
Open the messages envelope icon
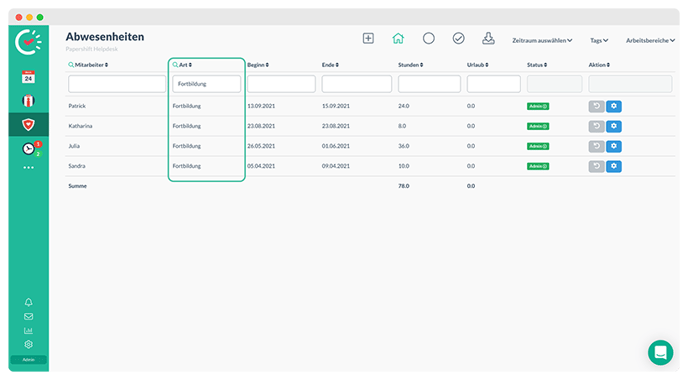point(29,316)
